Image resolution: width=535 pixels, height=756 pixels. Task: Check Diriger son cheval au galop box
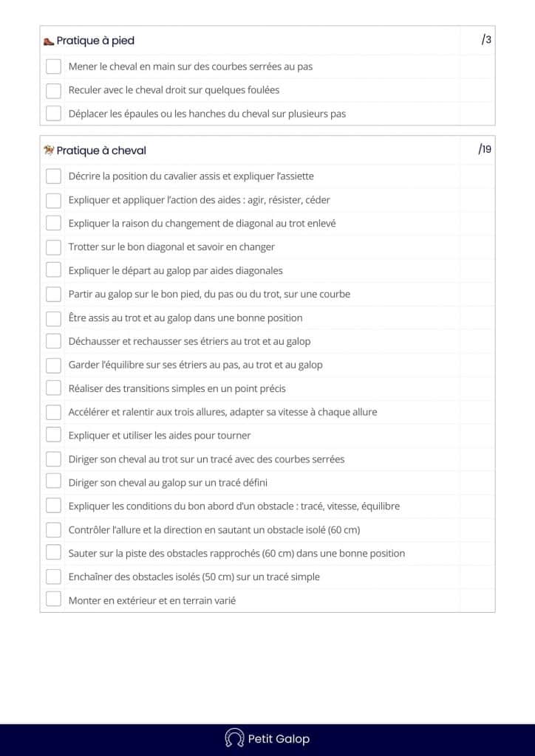(x=53, y=482)
